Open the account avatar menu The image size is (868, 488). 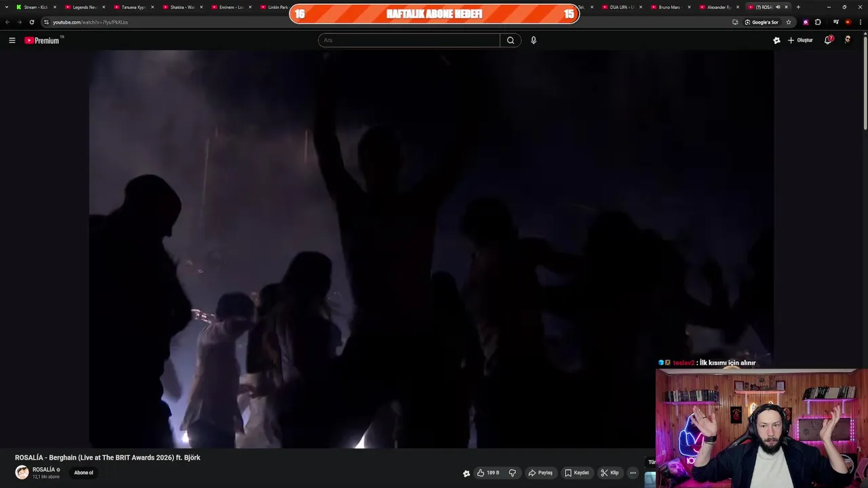[847, 40]
